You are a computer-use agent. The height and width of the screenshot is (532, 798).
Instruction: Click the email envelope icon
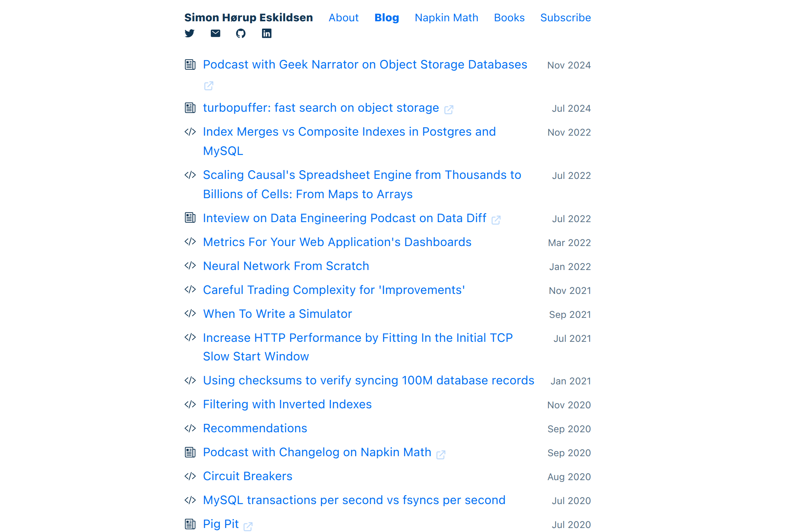pyautogui.click(x=215, y=33)
